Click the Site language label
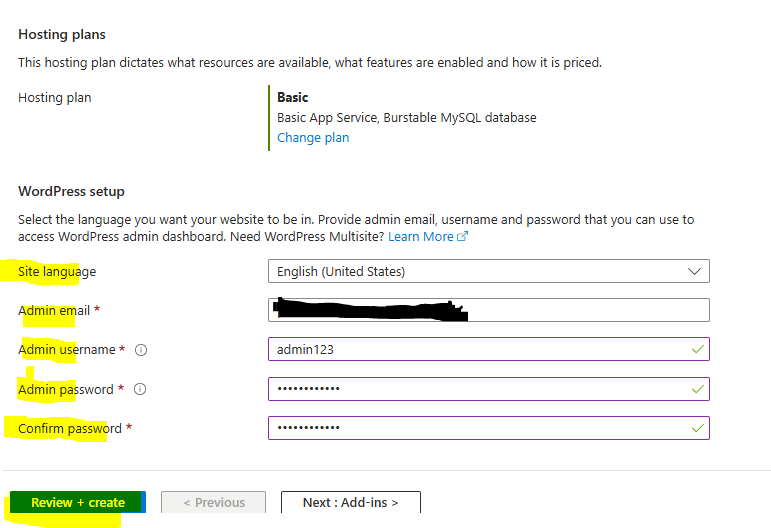 tap(57, 271)
